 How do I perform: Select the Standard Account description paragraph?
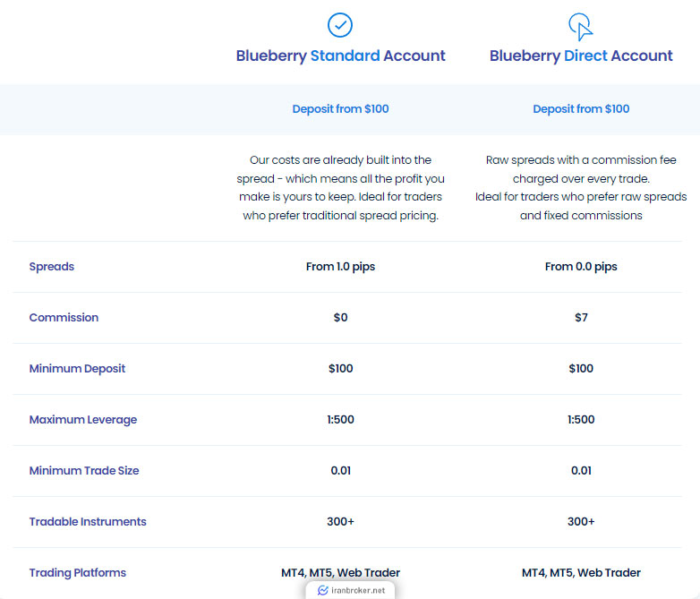tap(341, 188)
